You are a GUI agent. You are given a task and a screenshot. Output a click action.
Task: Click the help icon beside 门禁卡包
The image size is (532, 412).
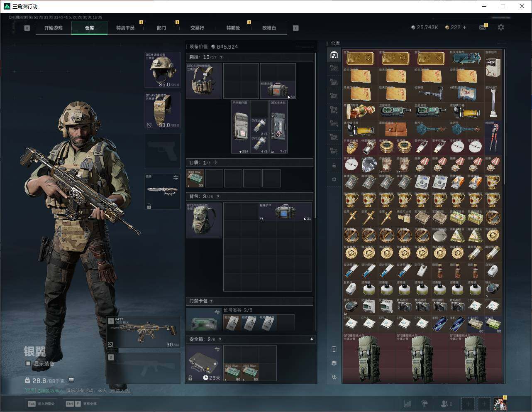(x=212, y=301)
